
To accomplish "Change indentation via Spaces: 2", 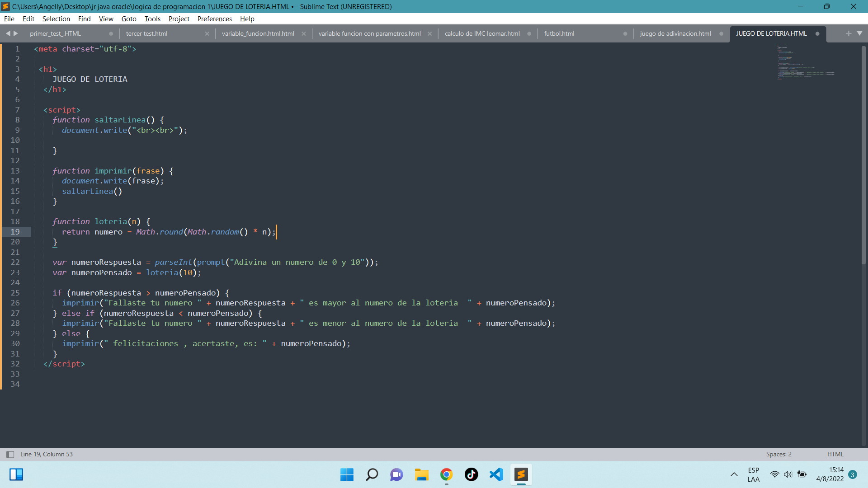I will [778, 454].
